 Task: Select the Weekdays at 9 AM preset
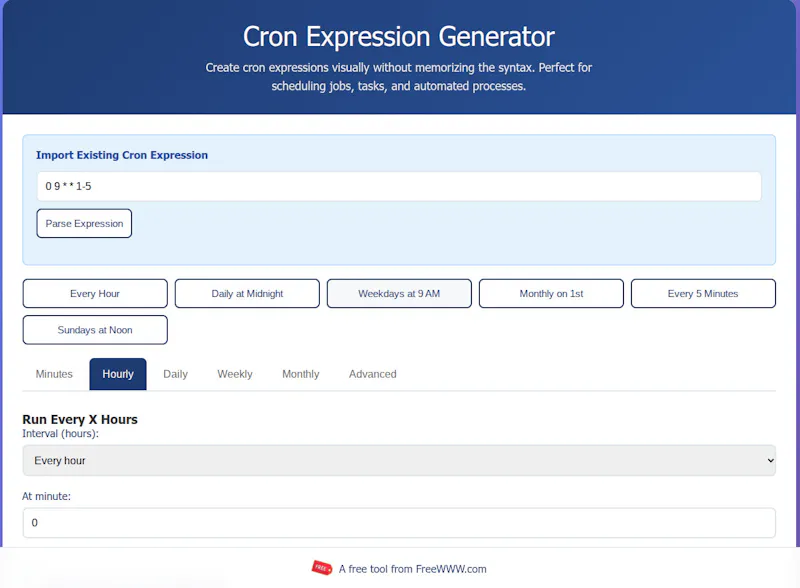coord(399,293)
